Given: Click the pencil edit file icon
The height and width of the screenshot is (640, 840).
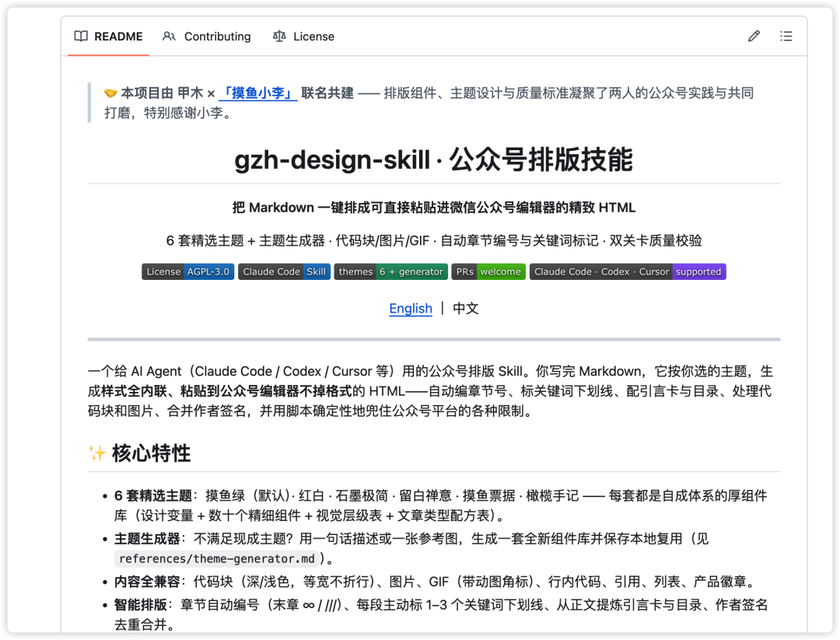Looking at the screenshot, I should tap(754, 37).
